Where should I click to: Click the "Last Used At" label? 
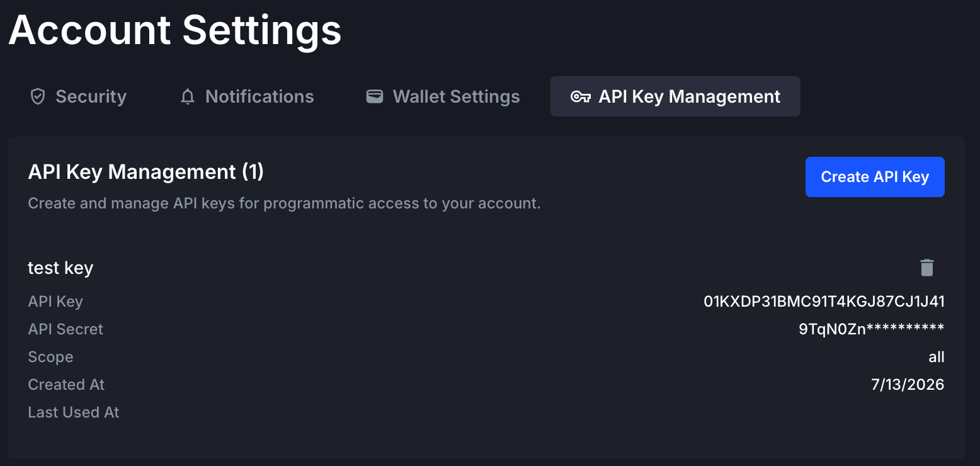pos(74,412)
